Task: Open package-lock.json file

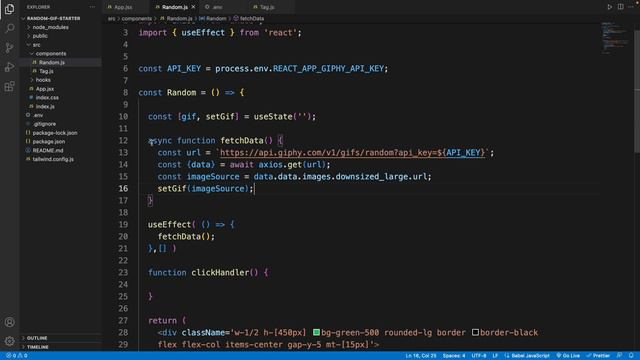Action: click(55, 133)
